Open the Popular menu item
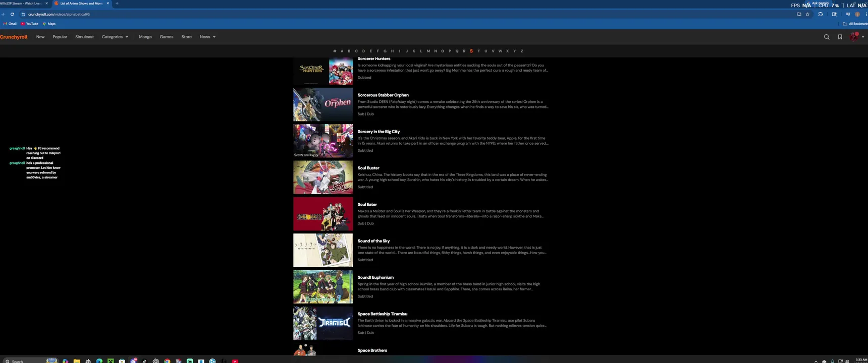This screenshot has width=868, height=363. point(60,37)
